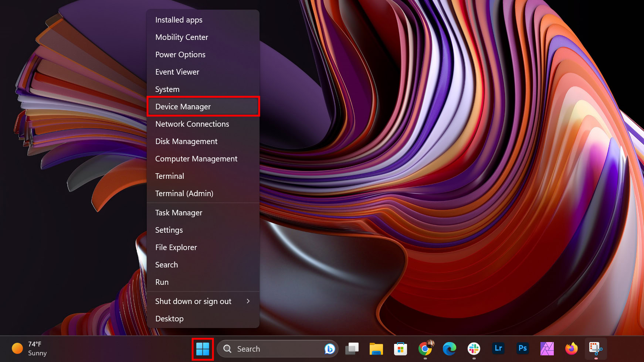Image resolution: width=644 pixels, height=362 pixels.
Task: Open File Explorer folder icon in taskbar
Action: coord(376,349)
